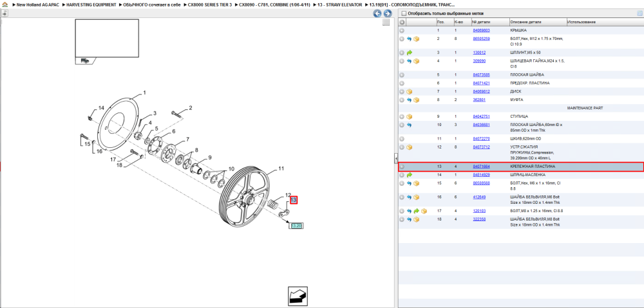Click the plus icon in the table header
Viewport: 644px width, 308px height.
pos(402,22)
